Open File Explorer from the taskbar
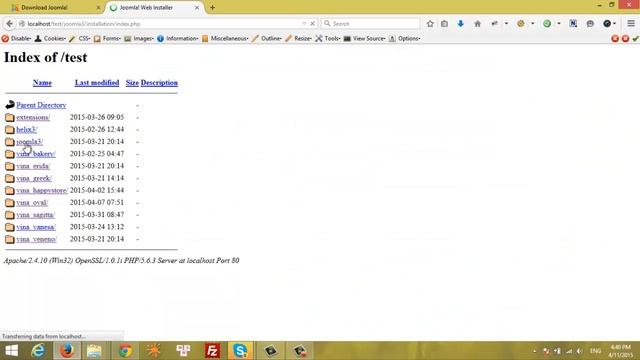640x360 pixels. tap(94, 351)
